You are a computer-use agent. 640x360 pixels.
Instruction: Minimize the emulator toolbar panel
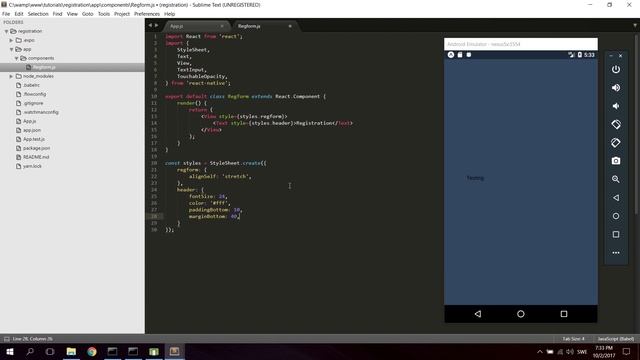pyautogui.click(x=611, y=56)
